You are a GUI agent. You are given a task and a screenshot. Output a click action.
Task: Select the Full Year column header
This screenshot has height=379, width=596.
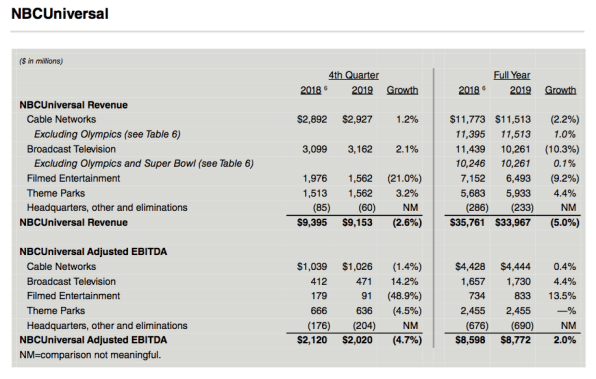[512, 75]
